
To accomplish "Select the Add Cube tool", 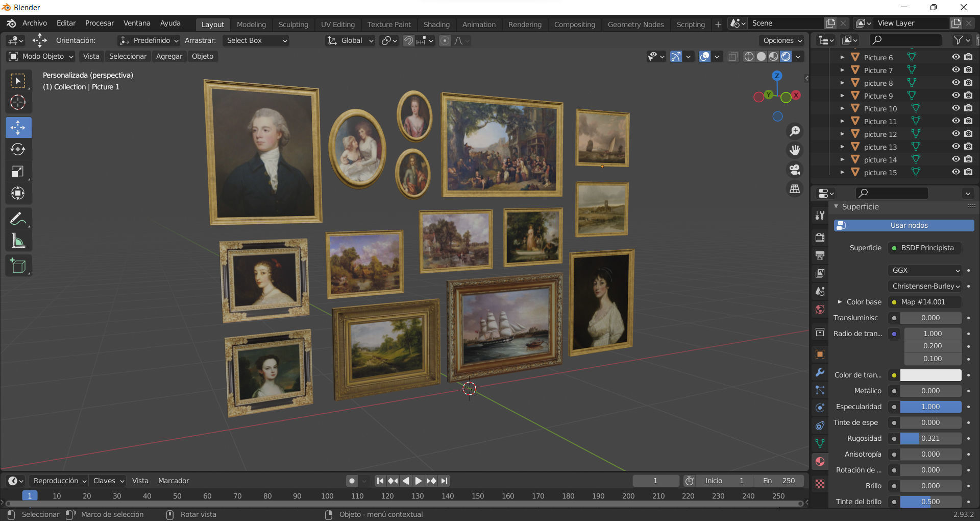I will (x=18, y=266).
